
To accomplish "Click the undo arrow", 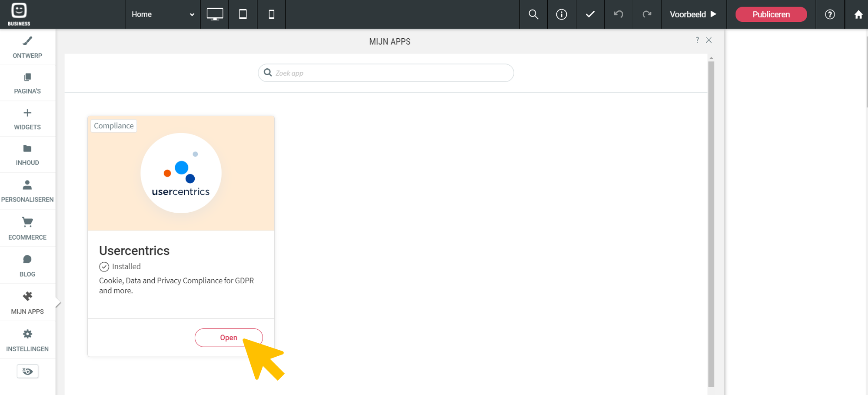I will click(x=619, y=14).
